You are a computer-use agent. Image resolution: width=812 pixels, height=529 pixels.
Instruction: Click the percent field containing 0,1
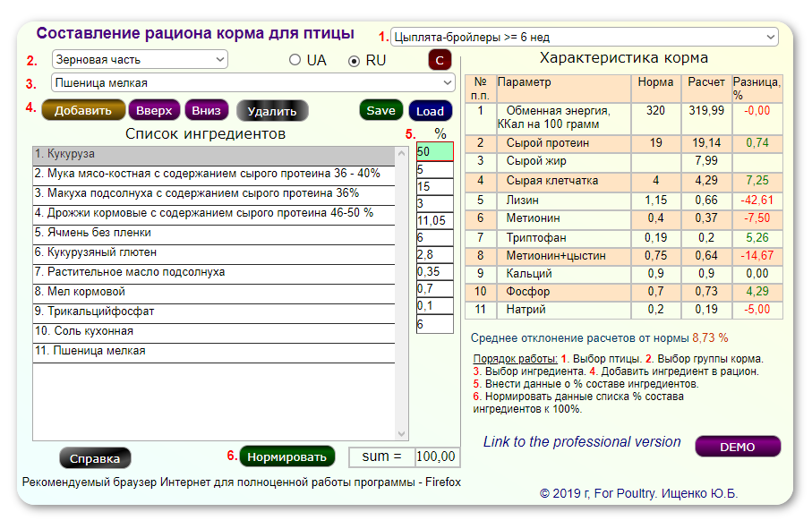tap(435, 306)
